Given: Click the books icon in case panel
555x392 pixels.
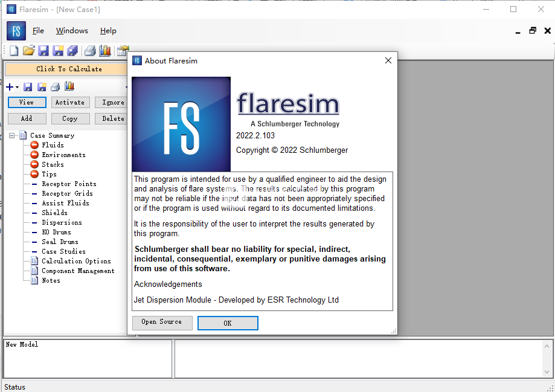Looking at the screenshot, I should [x=69, y=86].
